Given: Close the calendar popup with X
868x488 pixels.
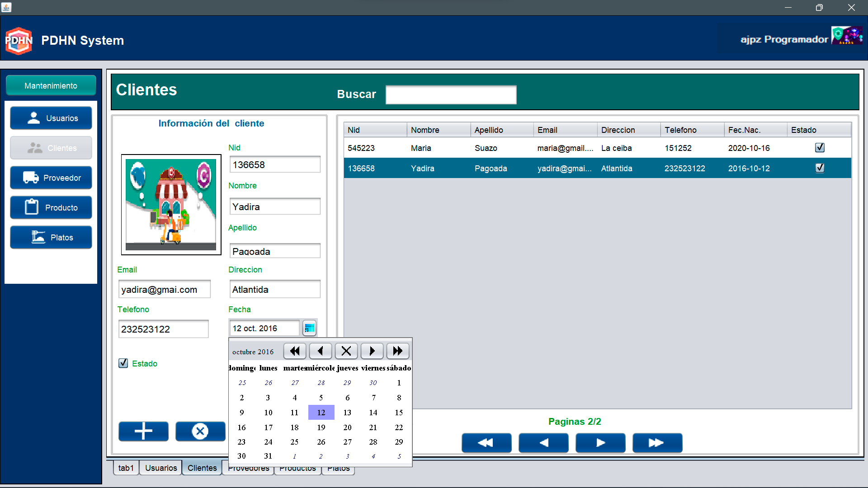Looking at the screenshot, I should tap(346, 351).
